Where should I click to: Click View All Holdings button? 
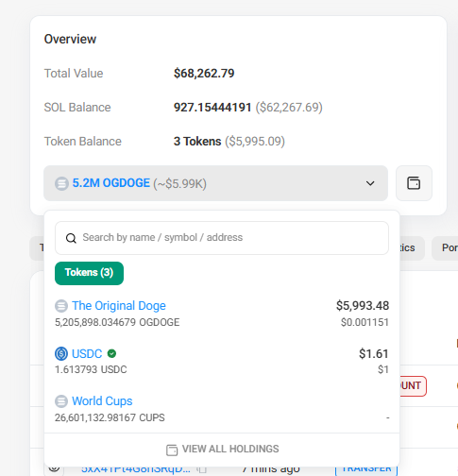click(222, 450)
